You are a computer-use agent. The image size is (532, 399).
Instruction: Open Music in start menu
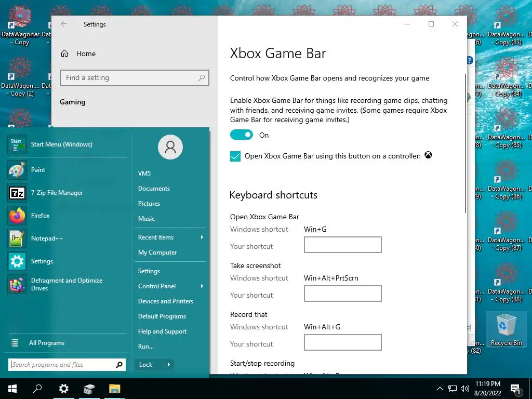[x=146, y=219]
